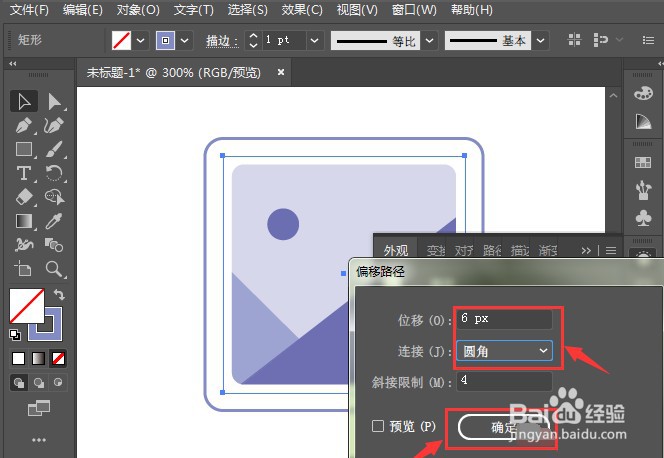Open the 描边 stroke options link
This screenshot has height=458, width=664.
point(222,41)
